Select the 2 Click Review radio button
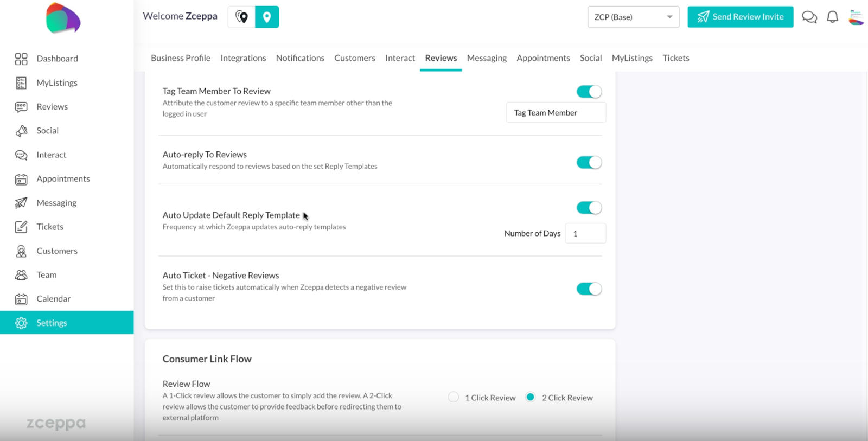The width and height of the screenshot is (868, 441). coord(531,397)
